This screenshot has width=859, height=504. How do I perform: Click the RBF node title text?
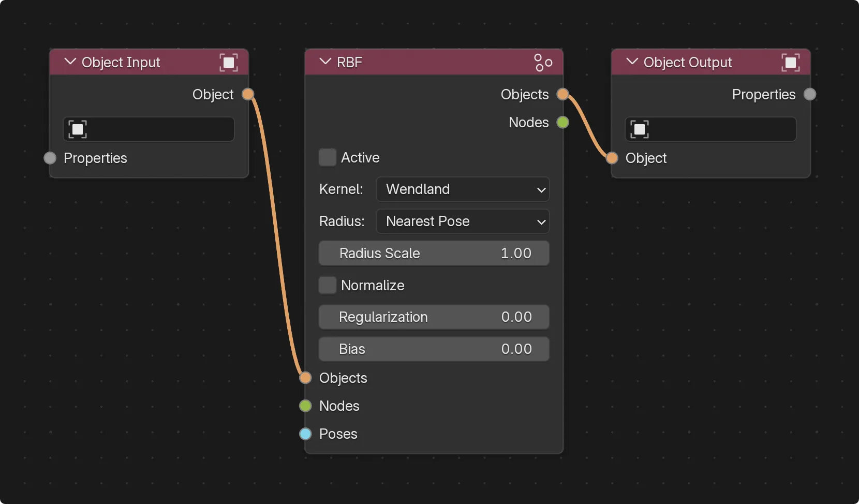349,63
